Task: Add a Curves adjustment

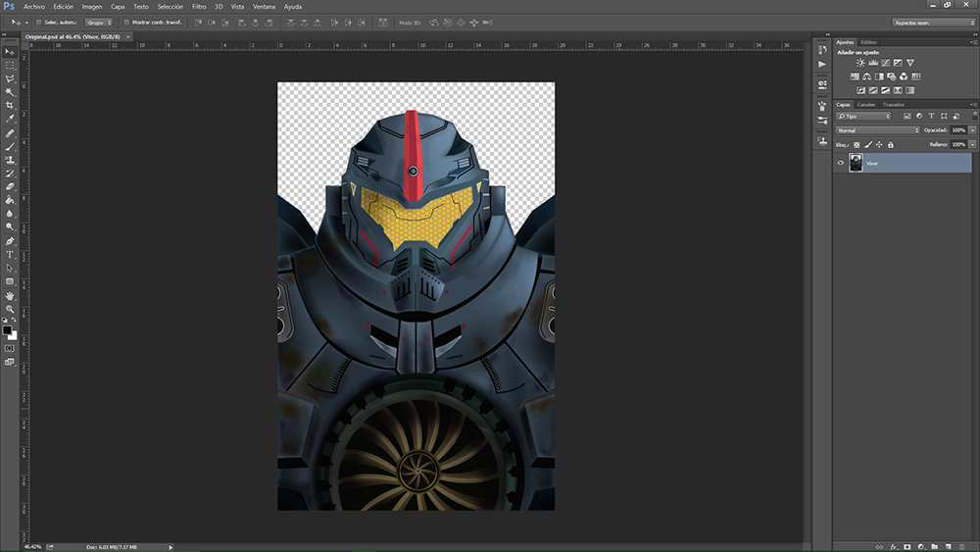Action: (x=886, y=63)
